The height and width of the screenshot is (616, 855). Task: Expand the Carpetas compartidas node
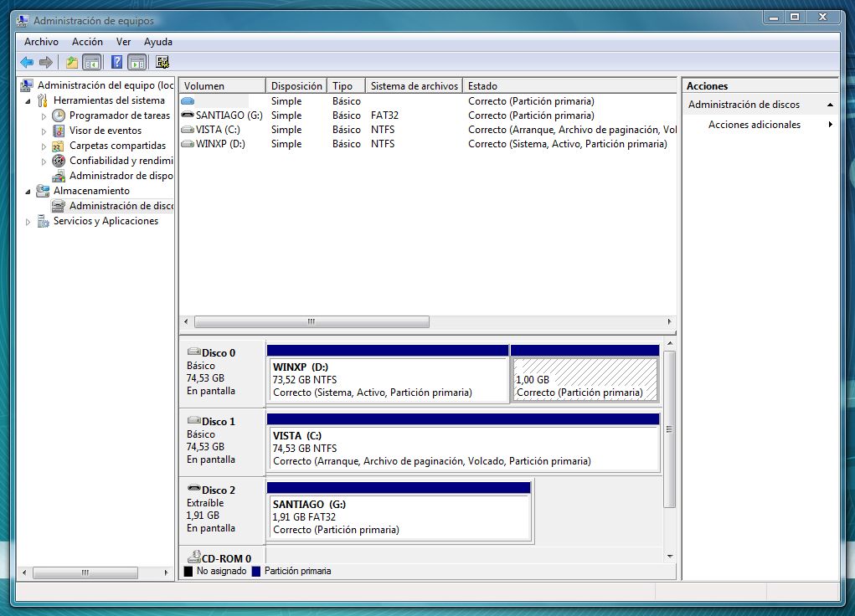[44, 146]
